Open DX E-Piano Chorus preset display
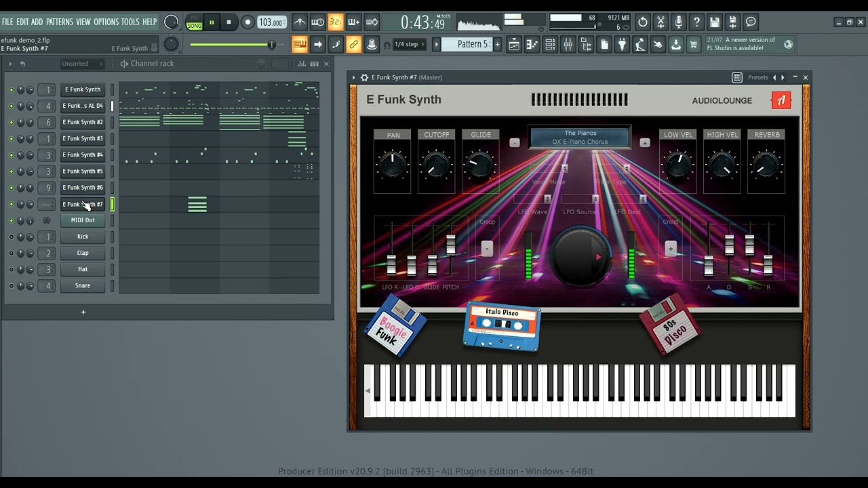Screen dimensions: 868x488 (x=580, y=138)
